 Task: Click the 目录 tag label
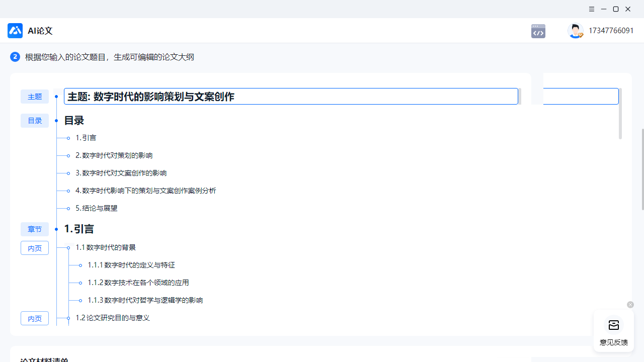coord(34,120)
